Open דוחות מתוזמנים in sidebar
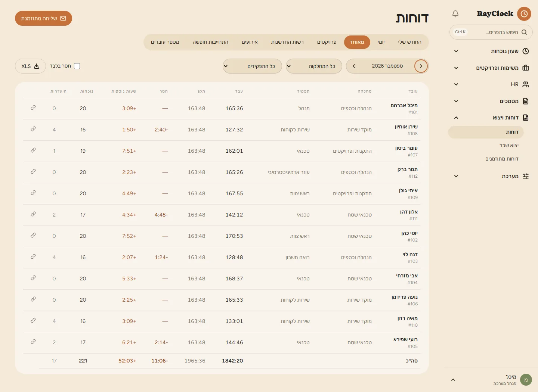The height and width of the screenshot is (392, 538). pyautogui.click(x=502, y=159)
